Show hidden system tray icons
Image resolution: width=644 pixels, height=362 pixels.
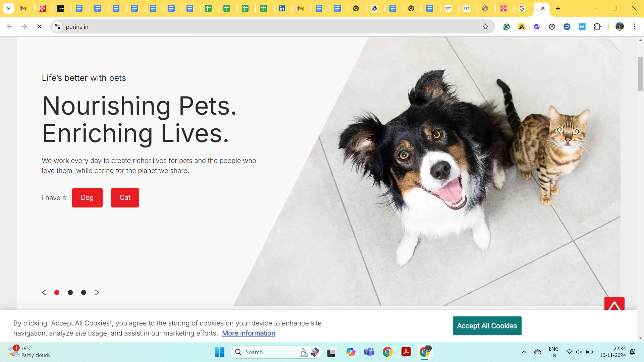click(x=524, y=352)
